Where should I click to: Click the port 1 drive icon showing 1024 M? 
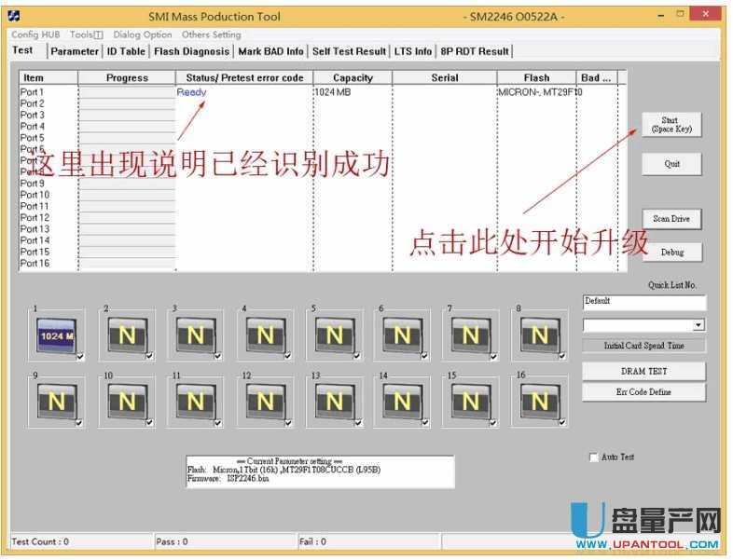tap(55, 334)
